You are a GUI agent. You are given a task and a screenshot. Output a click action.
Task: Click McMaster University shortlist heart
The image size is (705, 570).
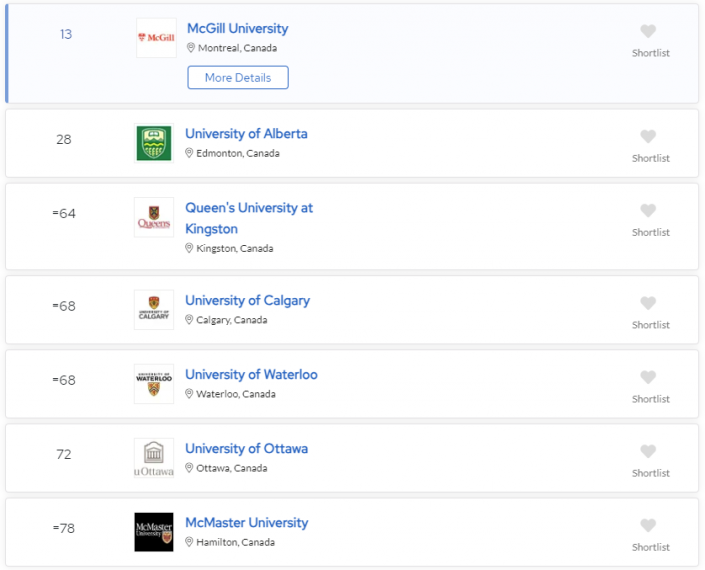coord(648,525)
